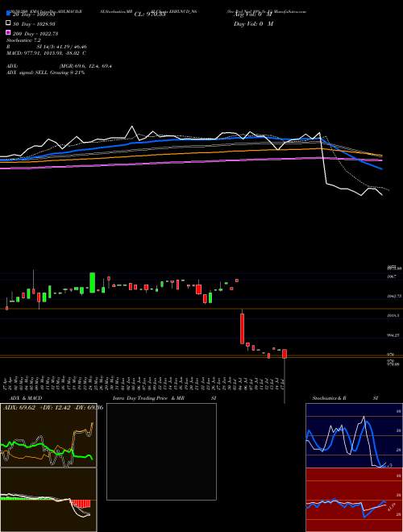This screenshot has height=532, width=403.
Task: Click the blue Stochastics chart panel
Action: (x=354, y=435)
